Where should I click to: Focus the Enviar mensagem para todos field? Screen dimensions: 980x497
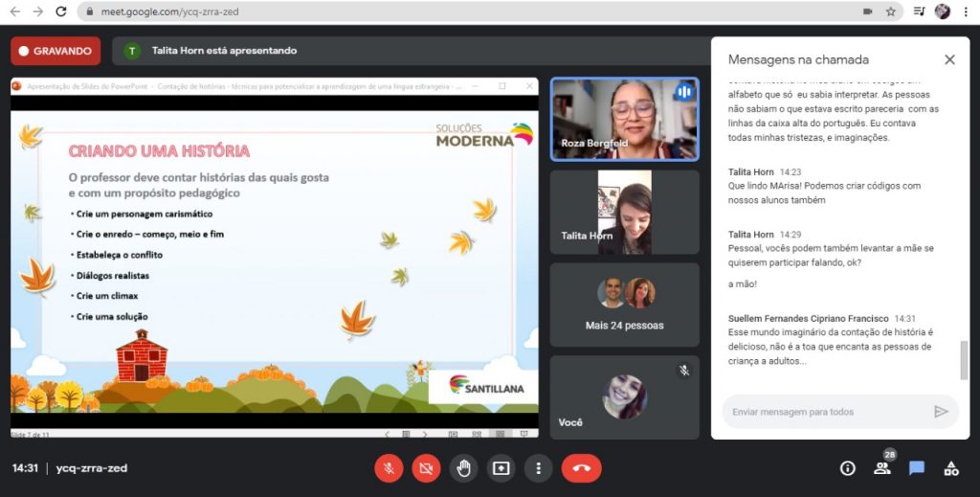tap(823, 412)
